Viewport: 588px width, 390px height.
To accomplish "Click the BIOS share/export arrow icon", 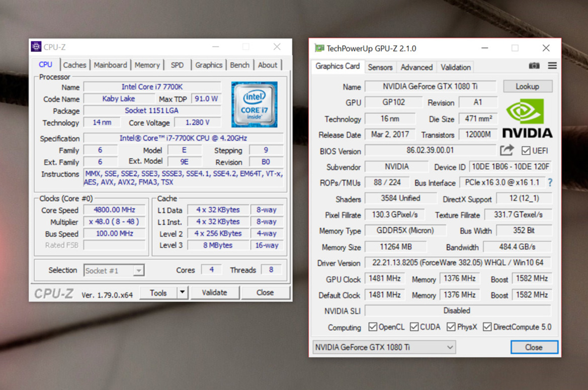I will (507, 150).
